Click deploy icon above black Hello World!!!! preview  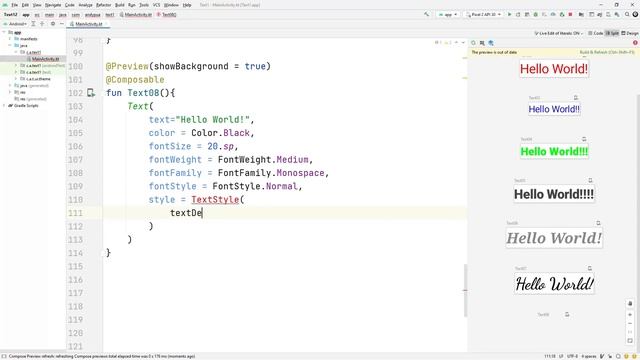[590, 180]
